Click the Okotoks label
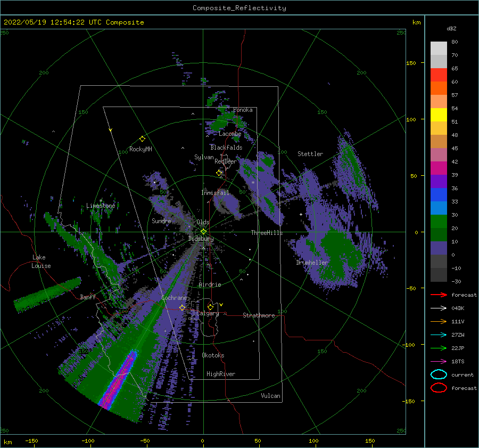The width and height of the screenshot is (479, 448). click(213, 355)
